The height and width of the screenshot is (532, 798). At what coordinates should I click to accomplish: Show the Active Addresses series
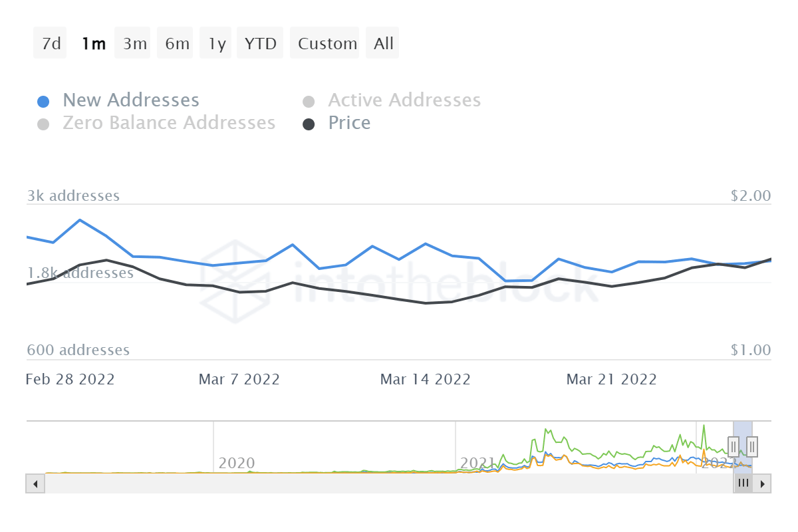pos(404,100)
